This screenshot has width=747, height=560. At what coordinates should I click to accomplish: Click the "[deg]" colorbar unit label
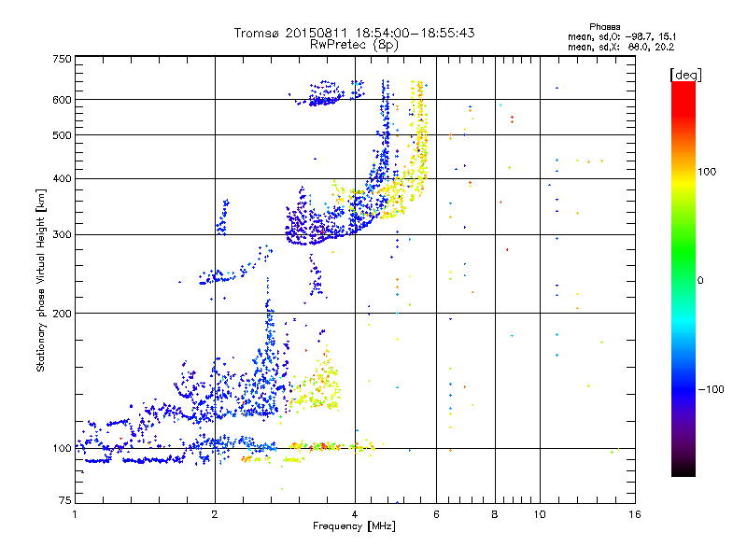(685, 75)
